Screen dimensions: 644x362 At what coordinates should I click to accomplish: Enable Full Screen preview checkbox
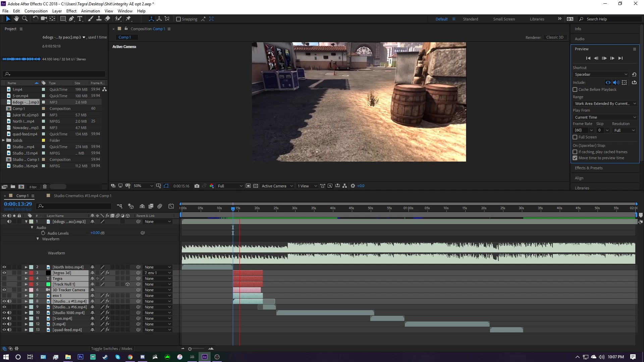(x=575, y=137)
